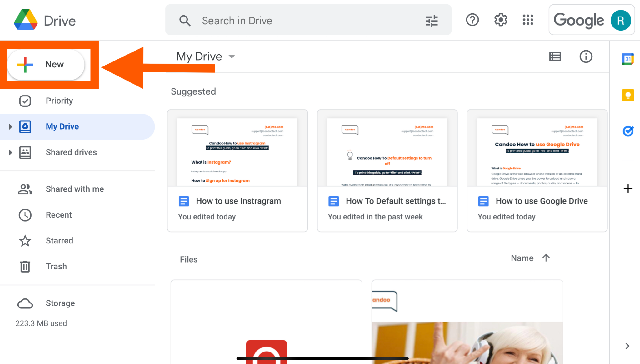The image size is (640, 364).
Task: Click the Google account button
Action: tap(592, 20)
